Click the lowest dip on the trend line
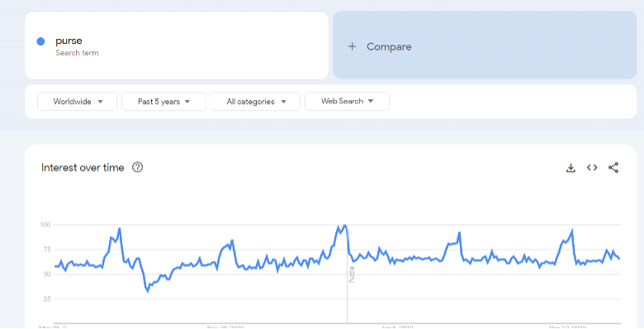 pyautogui.click(x=148, y=291)
